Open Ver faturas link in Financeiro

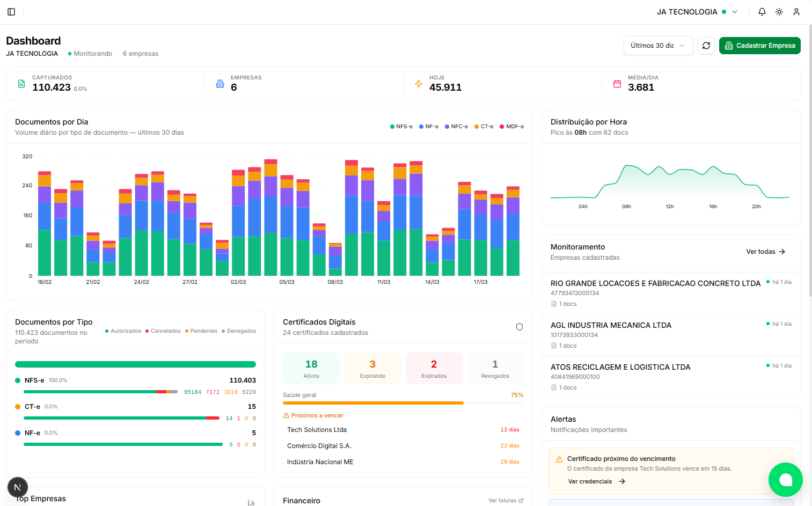click(506, 501)
